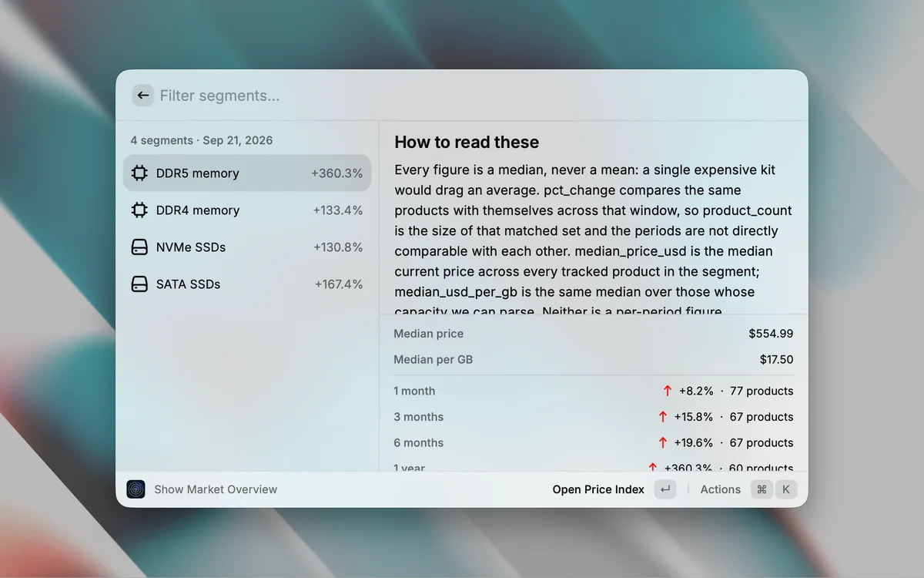
Task: Click the +130.8% NVMe value
Action: (x=338, y=247)
